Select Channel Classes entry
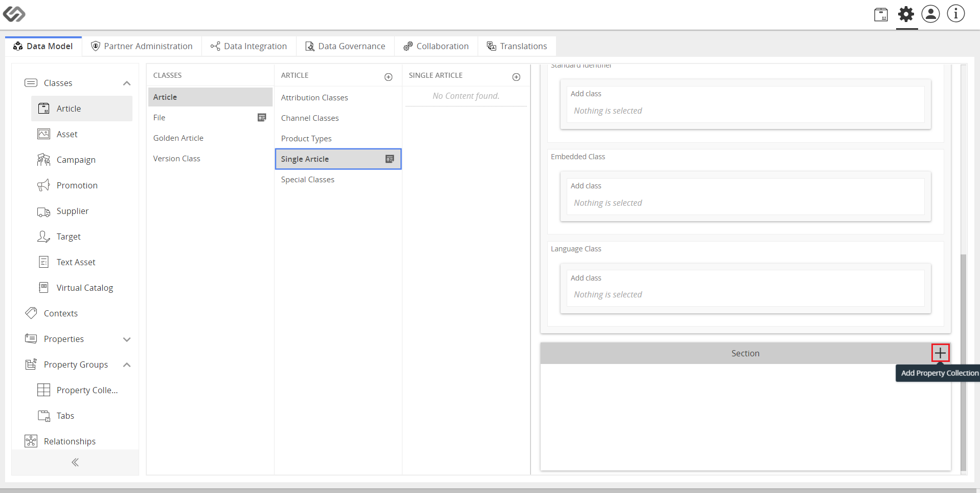 (338, 118)
